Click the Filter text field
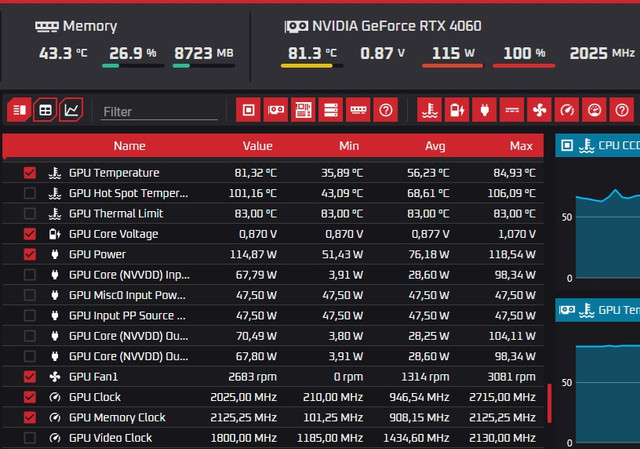 point(159,111)
